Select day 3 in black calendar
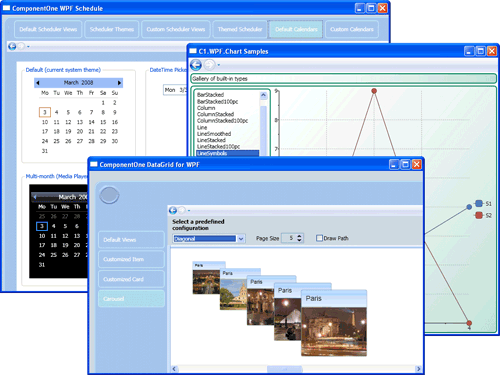Screen dimensions: 500x375 (42, 226)
